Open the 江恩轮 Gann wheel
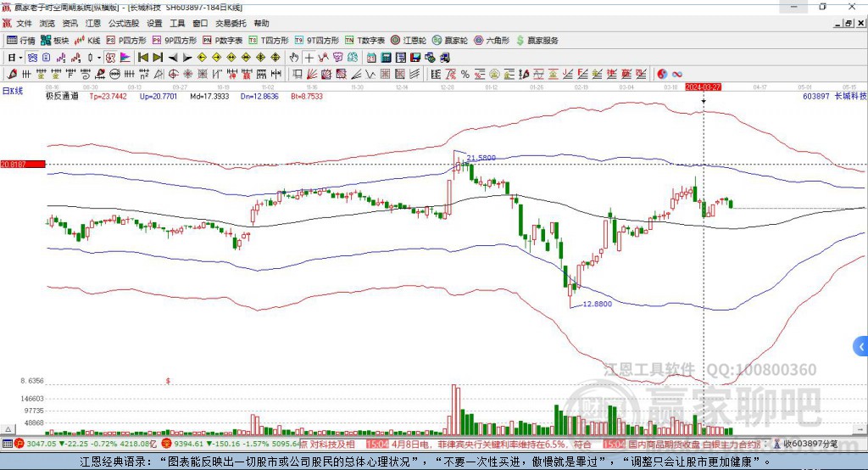 click(x=409, y=41)
